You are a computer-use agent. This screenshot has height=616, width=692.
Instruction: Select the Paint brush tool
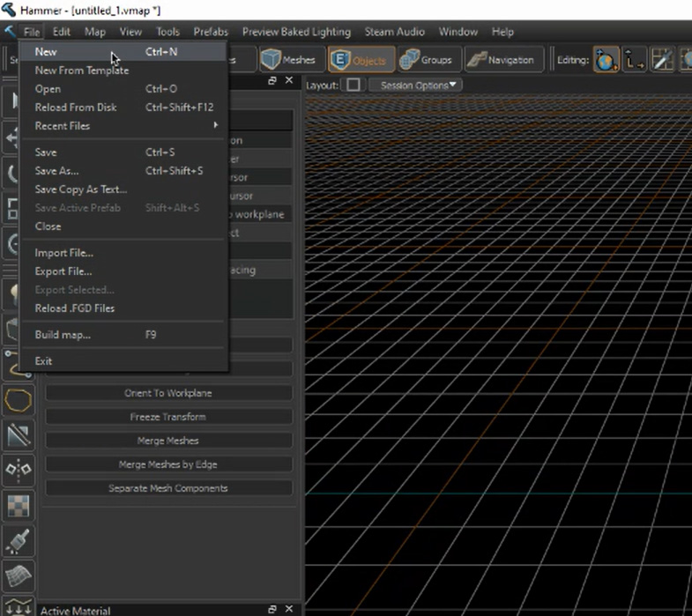click(x=19, y=541)
